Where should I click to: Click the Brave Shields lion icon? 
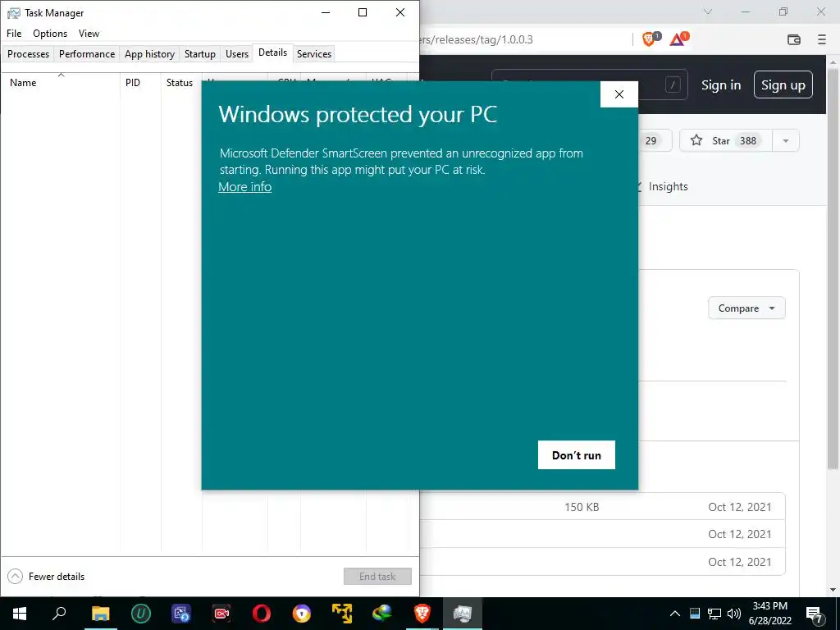pos(650,39)
